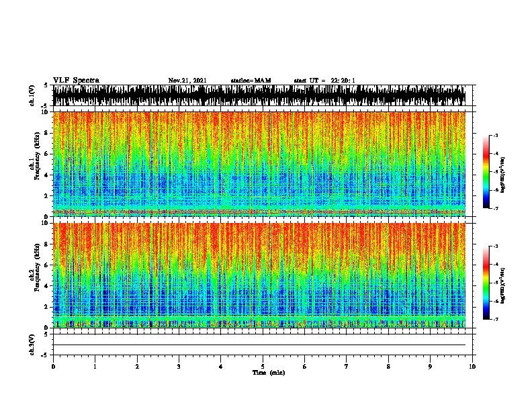The image size is (532, 411).
Task: Click time axis tick label "10"
Action: (472, 367)
